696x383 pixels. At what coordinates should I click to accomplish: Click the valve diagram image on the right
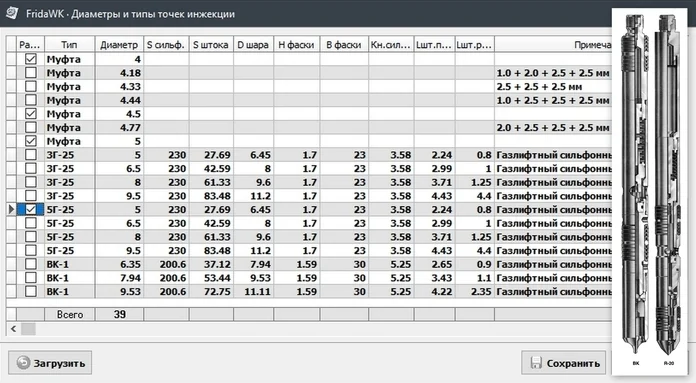tap(649, 191)
